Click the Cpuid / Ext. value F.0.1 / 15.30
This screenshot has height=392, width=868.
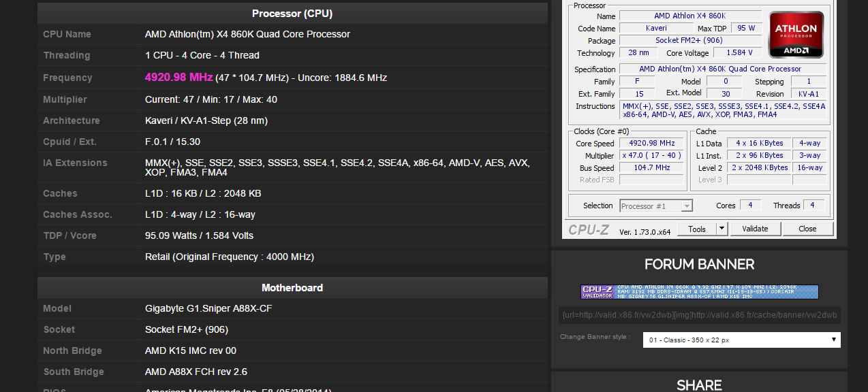click(x=172, y=142)
